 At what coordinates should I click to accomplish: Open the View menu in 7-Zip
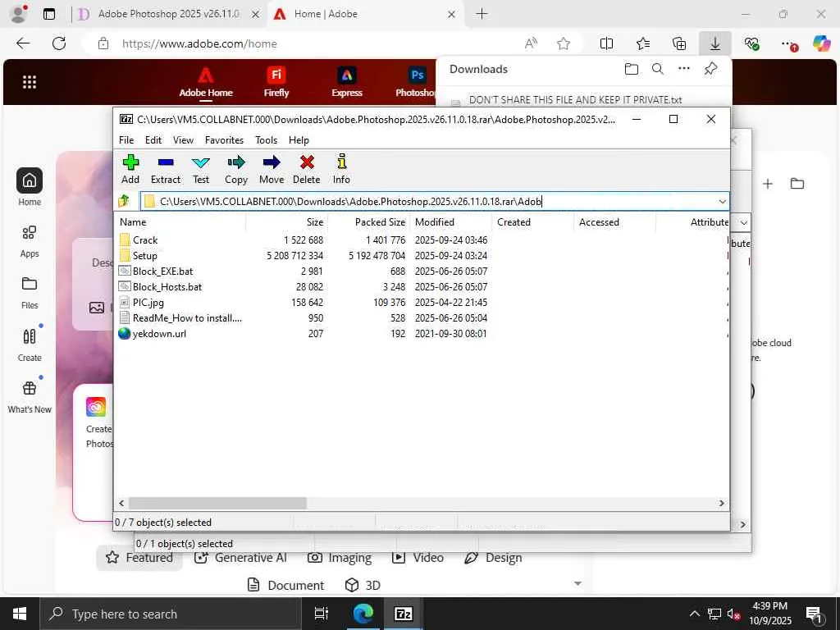183,139
